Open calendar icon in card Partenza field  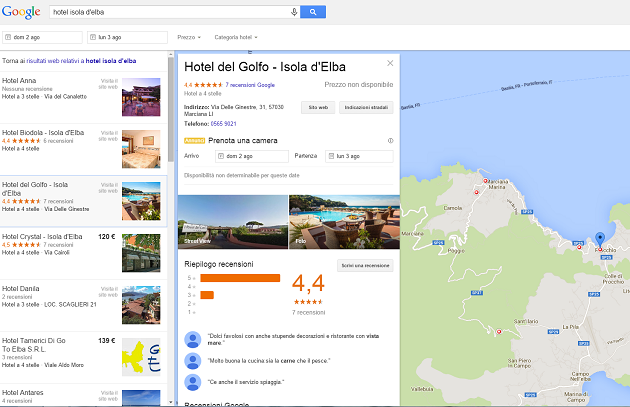coord(332,156)
